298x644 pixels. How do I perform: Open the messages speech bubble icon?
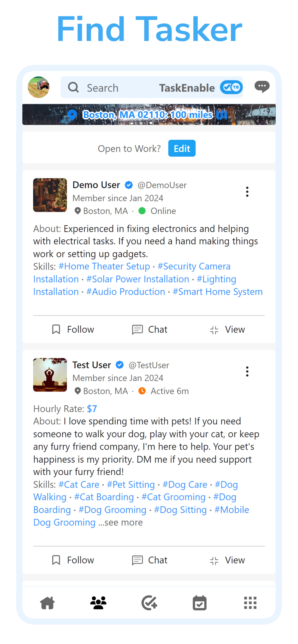tap(262, 87)
